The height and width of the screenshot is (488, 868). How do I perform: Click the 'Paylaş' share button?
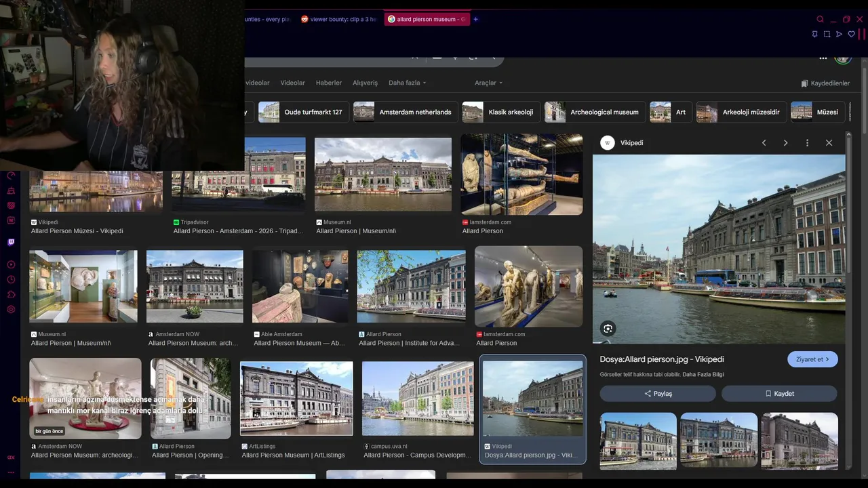click(x=658, y=394)
